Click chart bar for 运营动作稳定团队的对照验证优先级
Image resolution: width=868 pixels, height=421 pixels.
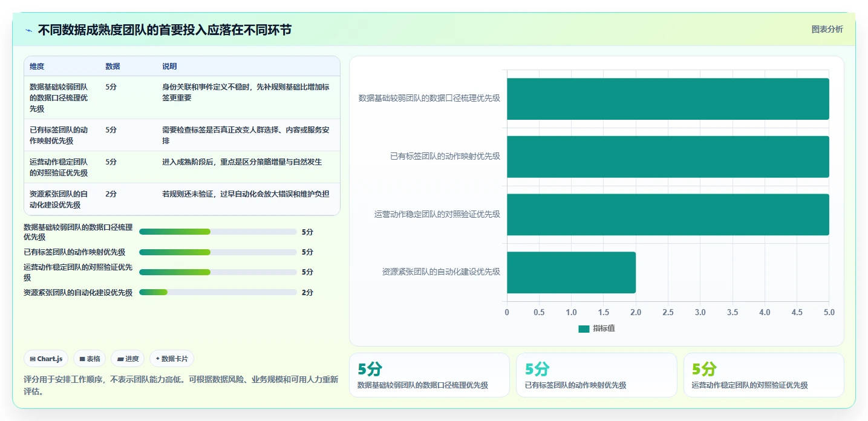click(x=668, y=215)
